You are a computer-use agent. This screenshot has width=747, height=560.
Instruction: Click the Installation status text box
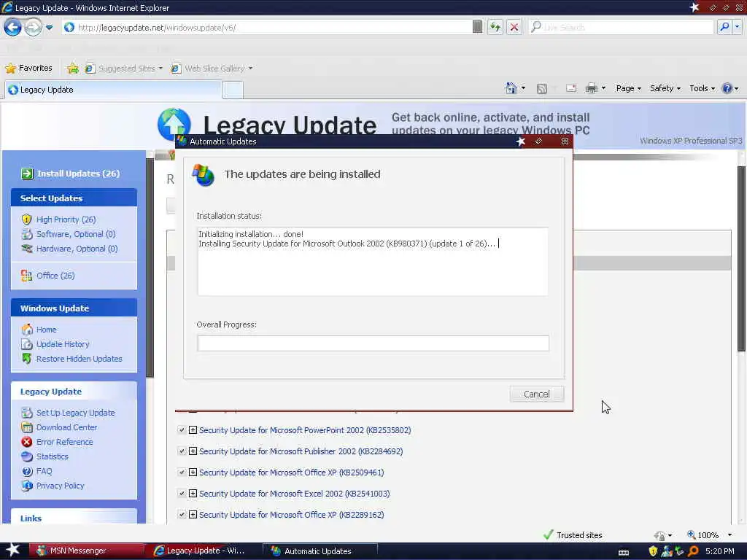click(x=373, y=261)
